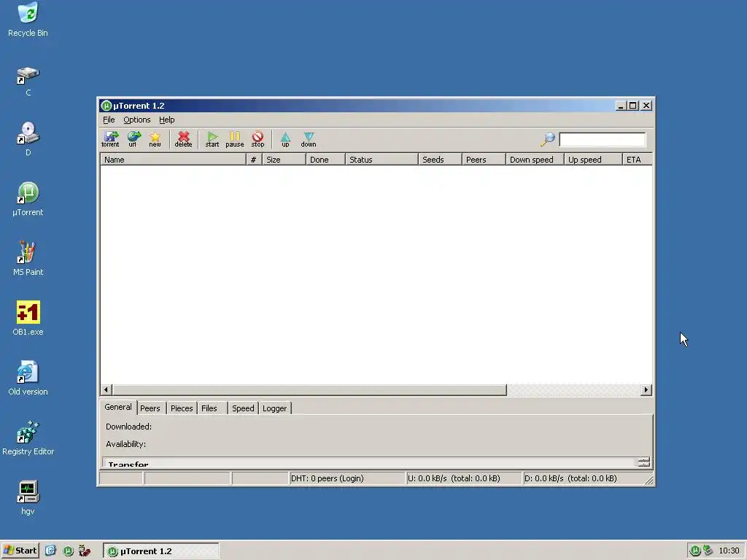This screenshot has height=560, width=747.
Task: Click the Downloaded: label
Action: 128,427
